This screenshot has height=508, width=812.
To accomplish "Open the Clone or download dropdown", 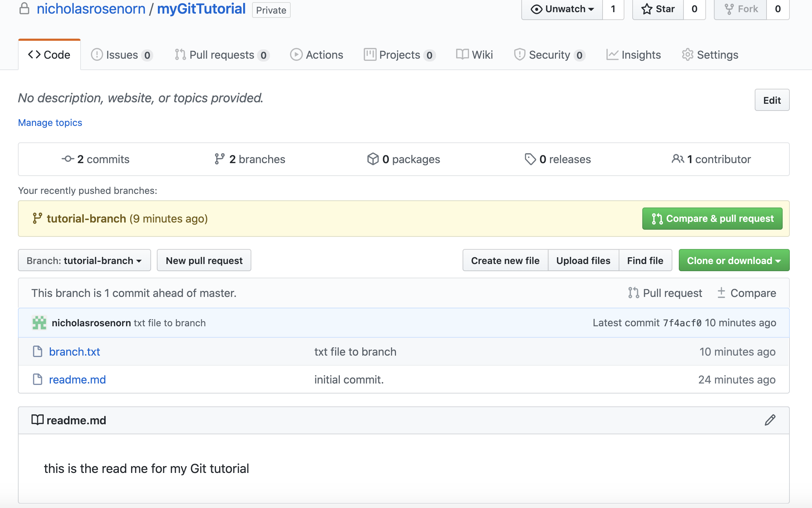I will pyautogui.click(x=734, y=260).
